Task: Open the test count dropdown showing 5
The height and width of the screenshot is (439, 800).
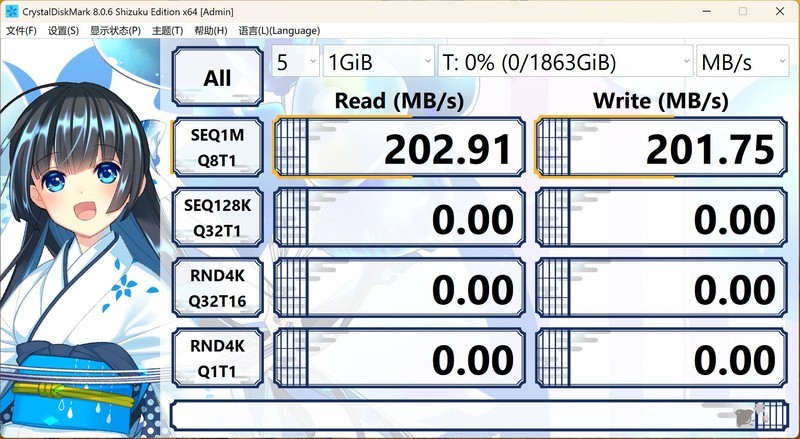Action: point(295,61)
